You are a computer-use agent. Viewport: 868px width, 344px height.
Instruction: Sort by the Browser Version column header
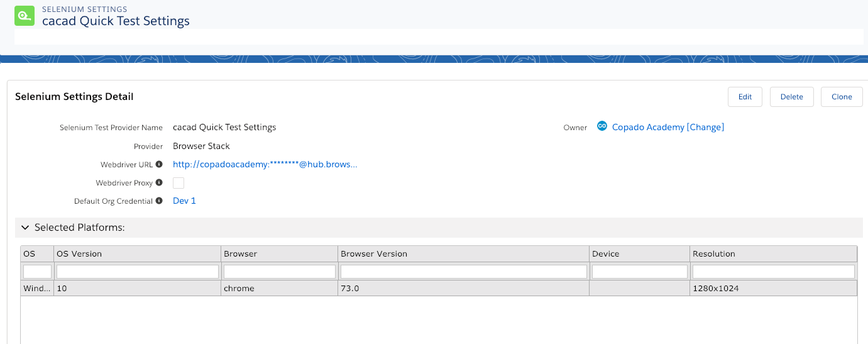pyautogui.click(x=463, y=254)
